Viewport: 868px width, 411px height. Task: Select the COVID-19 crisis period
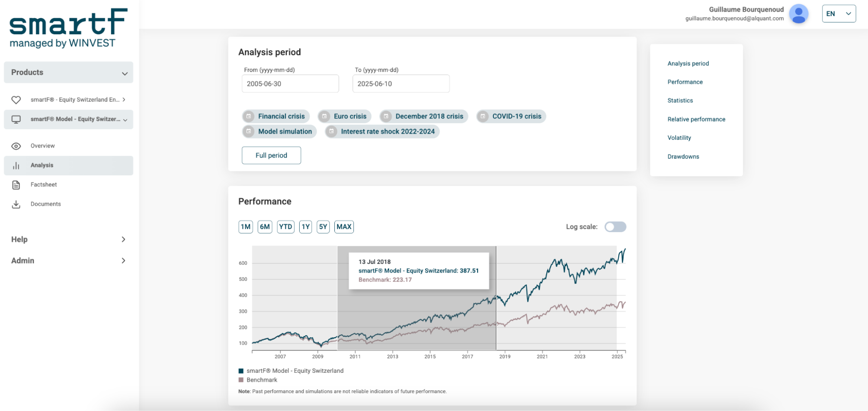511,116
